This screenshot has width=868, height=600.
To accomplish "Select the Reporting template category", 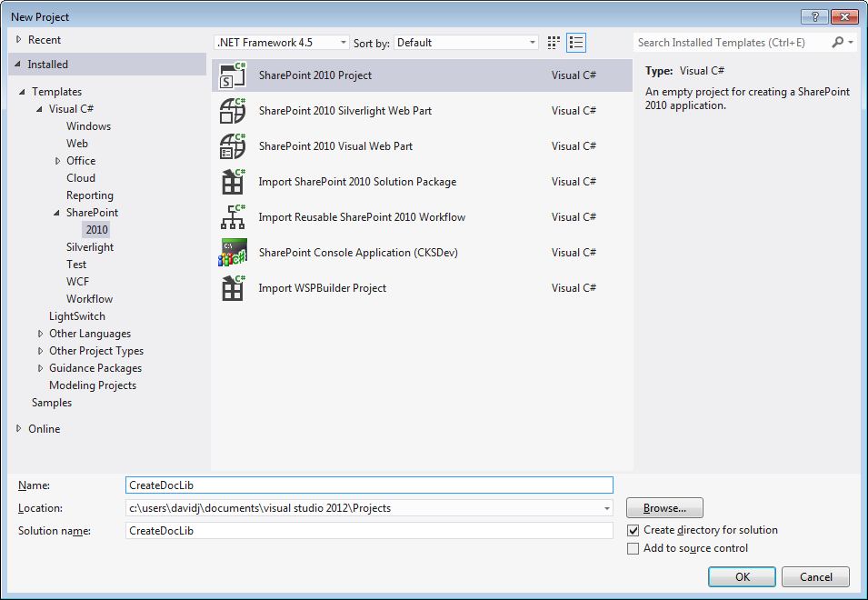I will click(x=90, y=195).
